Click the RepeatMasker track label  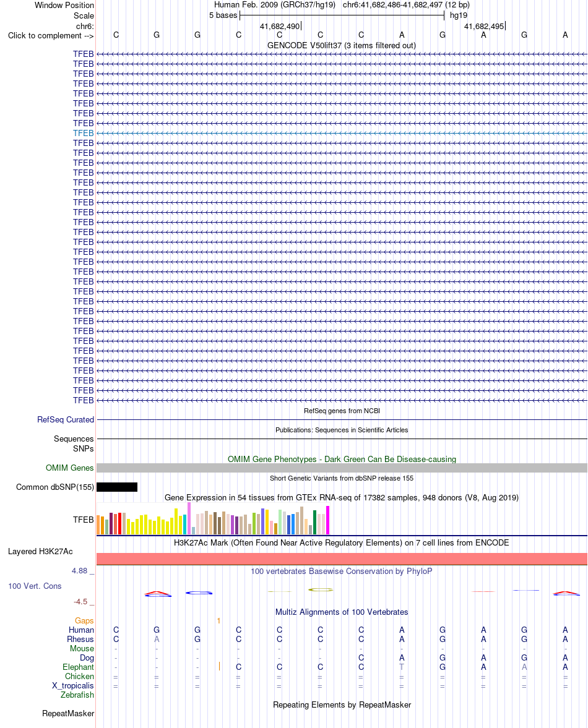(x=68, y=714)
